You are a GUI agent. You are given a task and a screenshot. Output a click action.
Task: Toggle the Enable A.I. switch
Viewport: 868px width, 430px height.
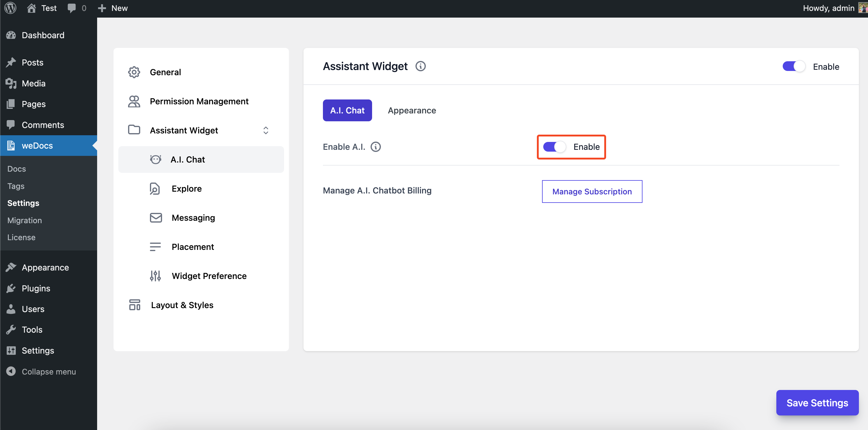click(554, 147)
